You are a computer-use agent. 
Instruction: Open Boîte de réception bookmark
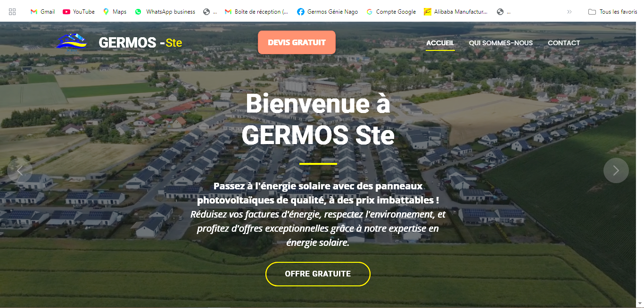(256, 12)
